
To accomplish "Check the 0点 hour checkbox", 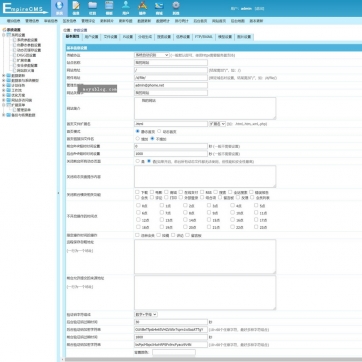I will [x=138, y=205].
